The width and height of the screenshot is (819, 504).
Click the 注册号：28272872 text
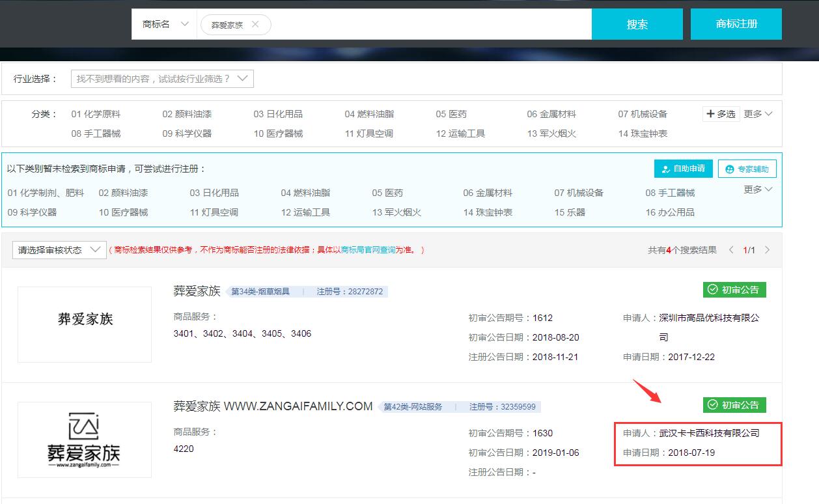coord(350,292)
